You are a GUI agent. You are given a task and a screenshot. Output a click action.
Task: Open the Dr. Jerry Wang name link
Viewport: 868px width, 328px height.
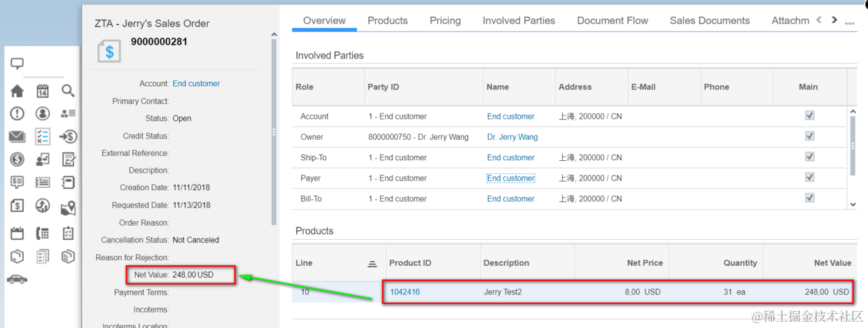click(512, 137)
